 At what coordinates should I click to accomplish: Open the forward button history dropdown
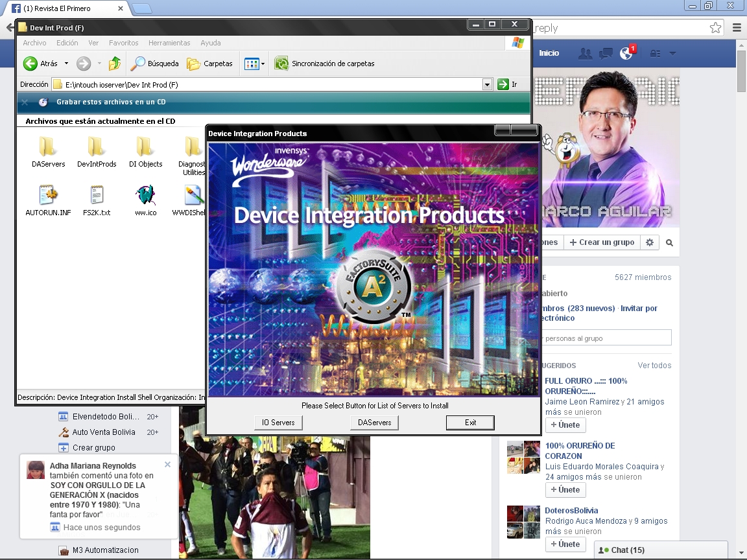[x=99, y=64]
